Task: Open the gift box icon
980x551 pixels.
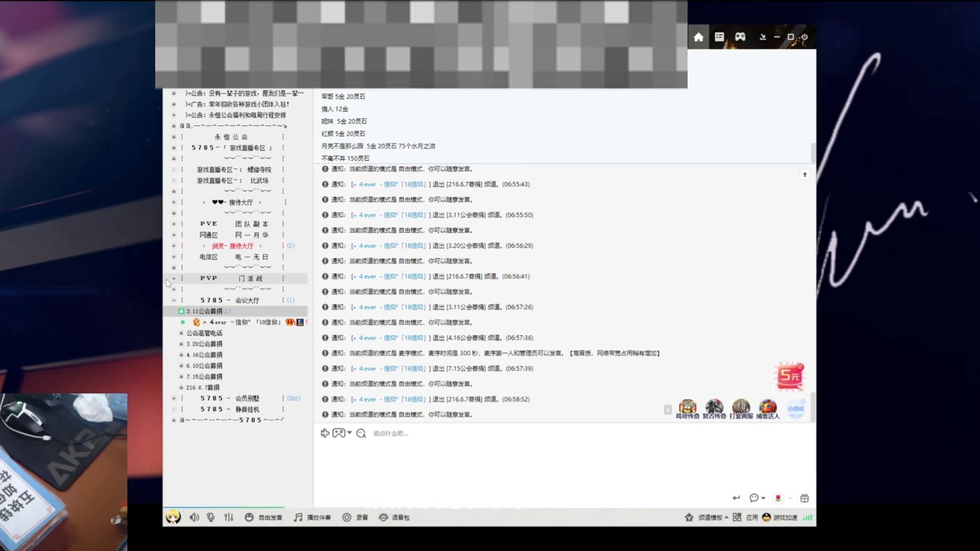Action: tap(805, 498)
